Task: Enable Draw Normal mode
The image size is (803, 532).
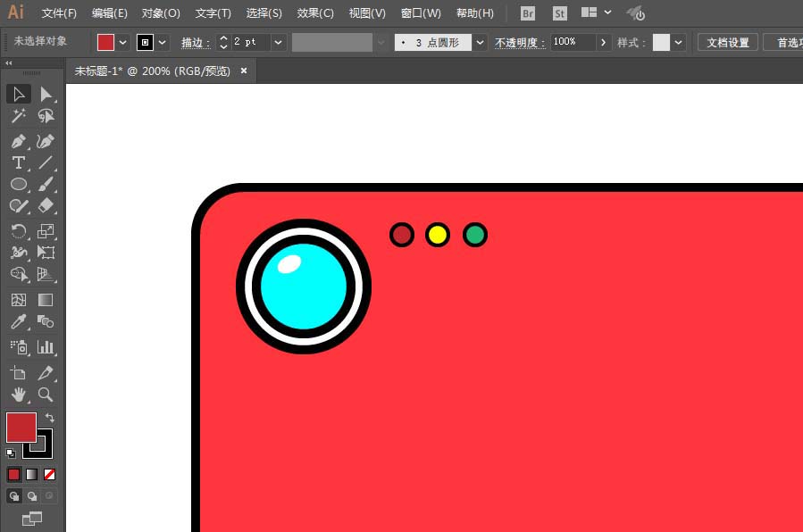Action: tap(14, 496)
